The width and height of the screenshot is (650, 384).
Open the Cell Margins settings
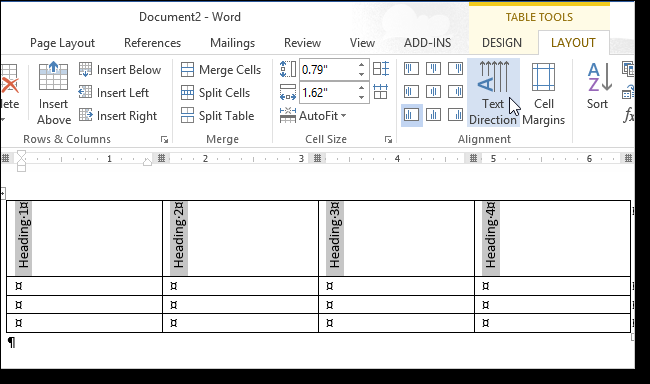coord(543,92)
